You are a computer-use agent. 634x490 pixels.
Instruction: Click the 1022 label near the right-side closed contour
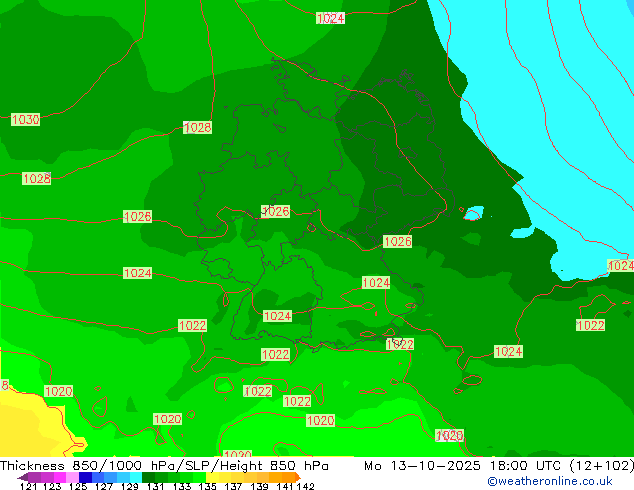point(590,325)
